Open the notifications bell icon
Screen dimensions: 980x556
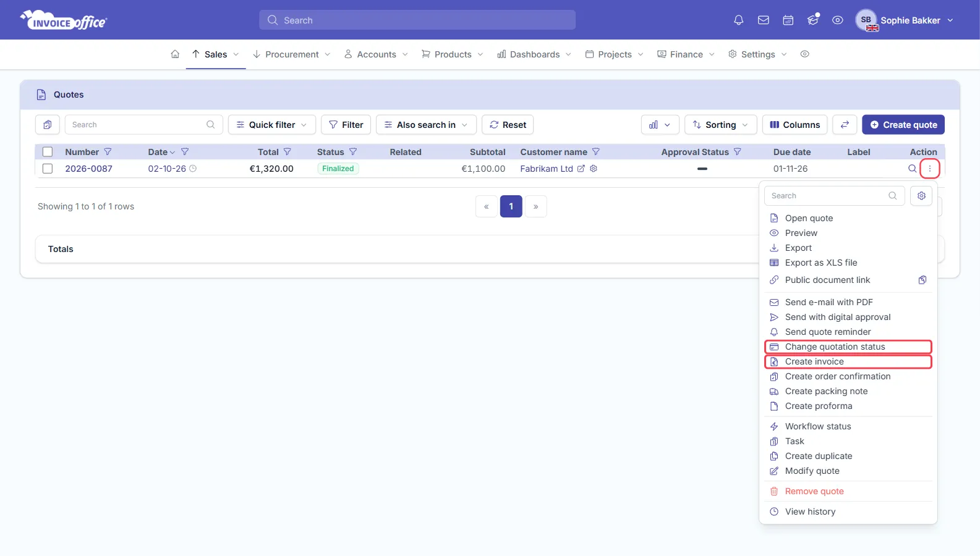tap(738, 20)
